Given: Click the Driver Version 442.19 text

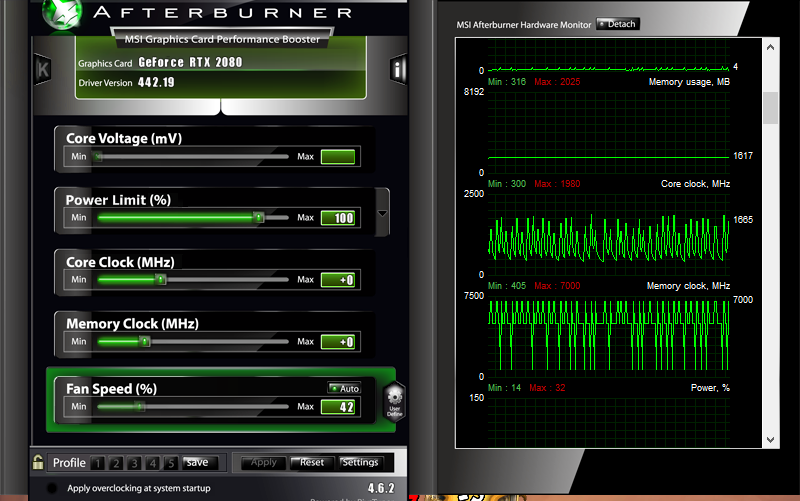Looking at the screenshot, I should coord(127,82).
